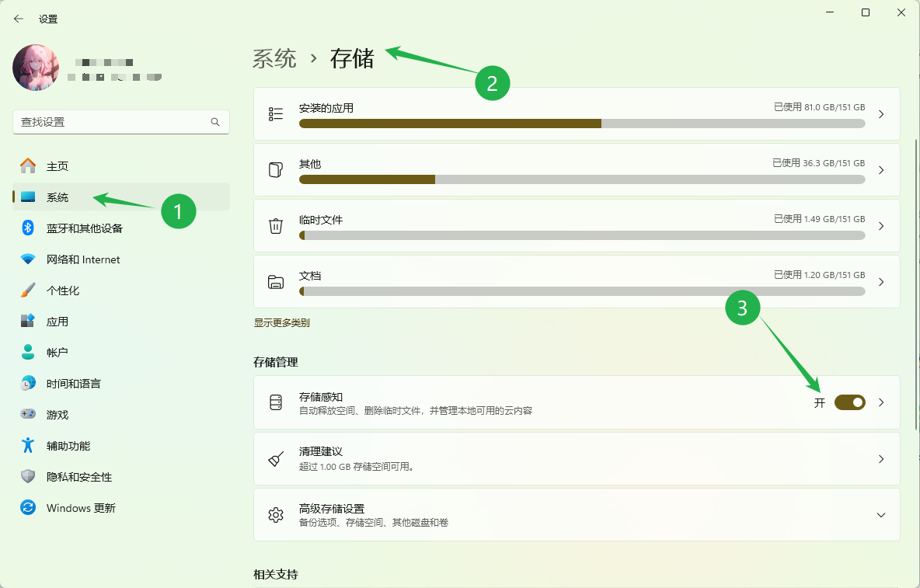The image size is (920, 588).
Task: Select 网络和 Internet in the sidebar
Action: coord(121,259)
